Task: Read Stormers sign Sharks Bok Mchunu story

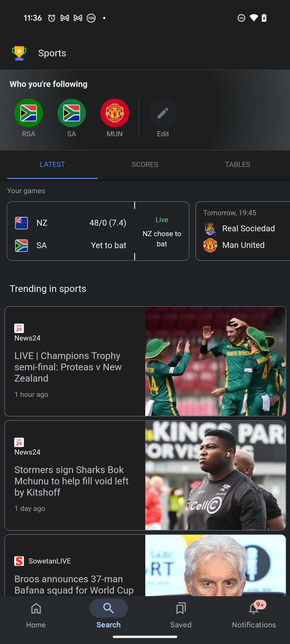Action: coord(71,481)
